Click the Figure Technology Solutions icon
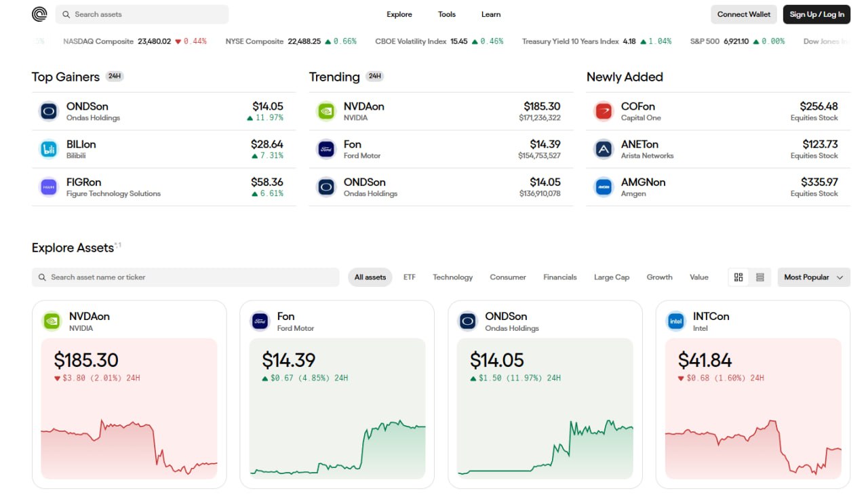868x495 pixels. click(49, 187)
